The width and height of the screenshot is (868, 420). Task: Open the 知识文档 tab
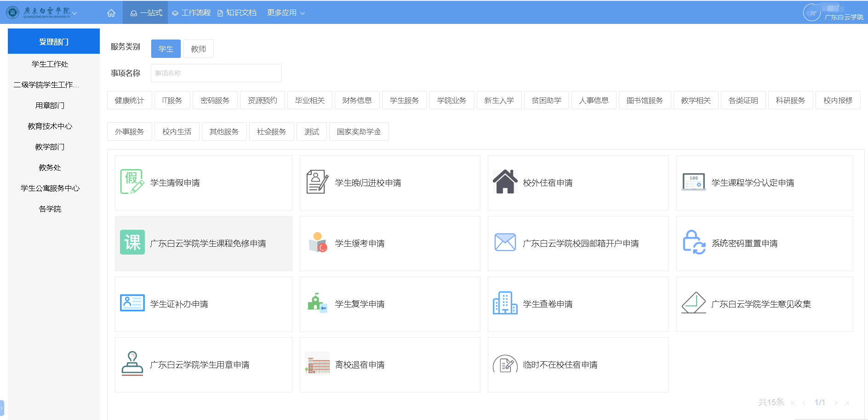coord(237,13)
